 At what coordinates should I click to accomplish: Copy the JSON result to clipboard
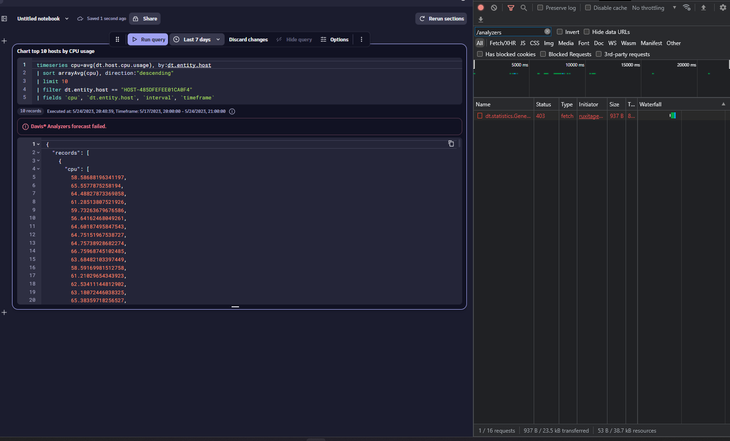[x=451, y=144]
